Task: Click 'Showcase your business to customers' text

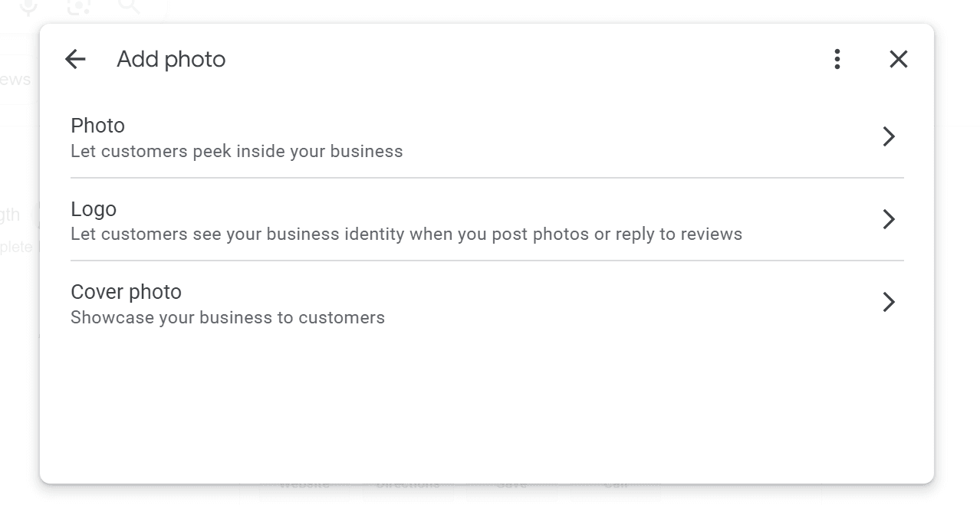Action: coord(227,317)
